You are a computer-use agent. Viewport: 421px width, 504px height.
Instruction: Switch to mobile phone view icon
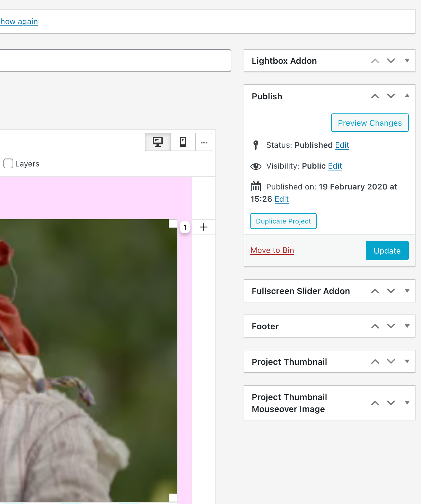click(183, 142)
